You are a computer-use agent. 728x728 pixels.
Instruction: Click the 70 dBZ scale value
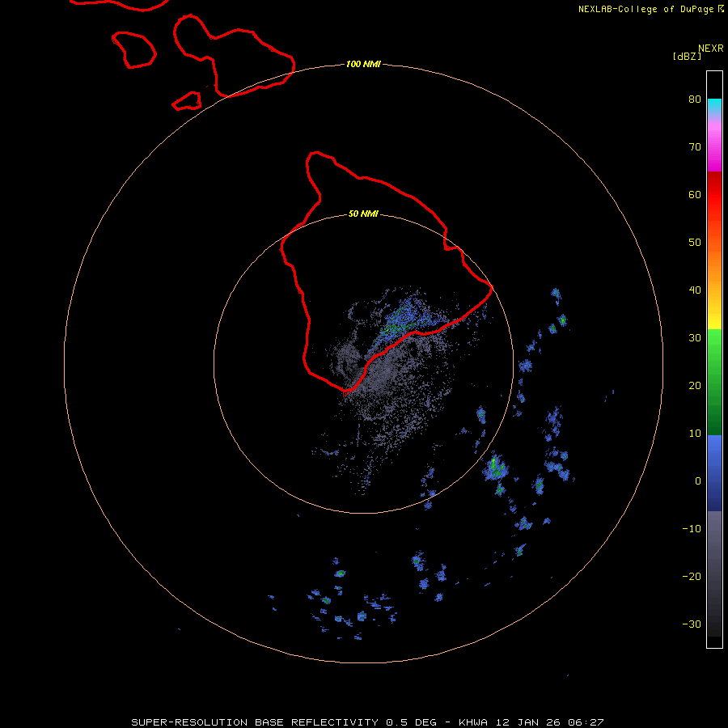coord(695,147)
